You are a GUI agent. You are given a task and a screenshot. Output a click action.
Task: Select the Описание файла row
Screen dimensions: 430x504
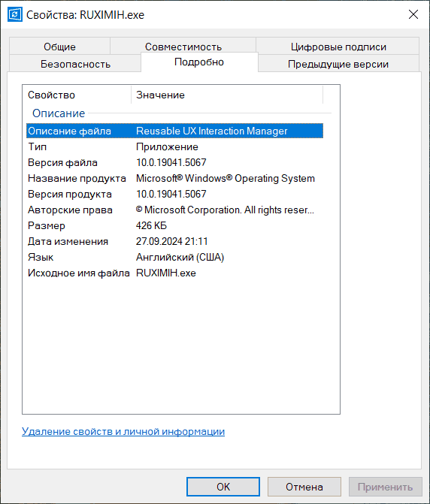tap(174, 131)
